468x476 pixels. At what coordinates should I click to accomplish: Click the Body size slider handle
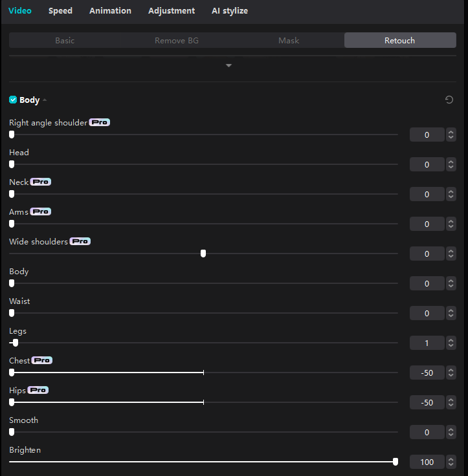point(12,283)
